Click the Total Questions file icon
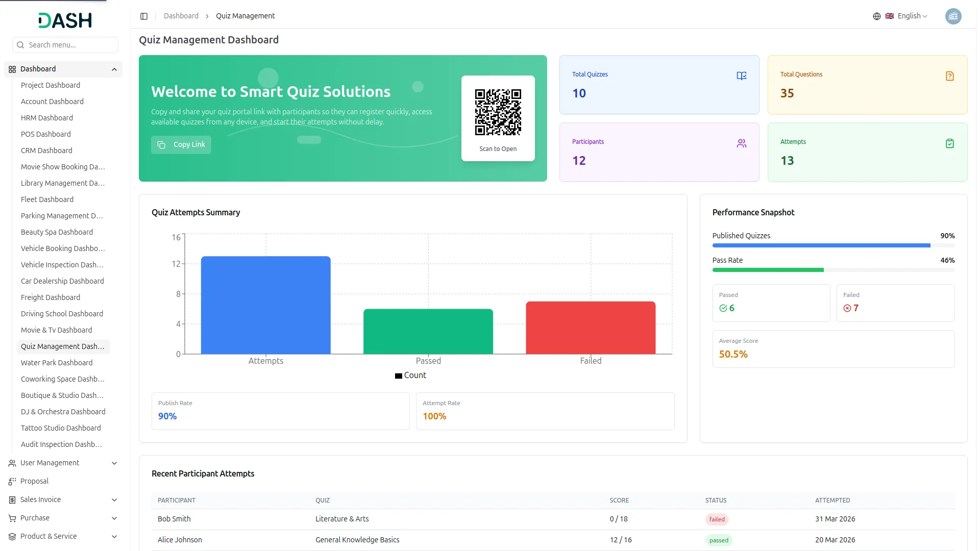The height and width of the screenshot is (551, 980). click(949, 76)
